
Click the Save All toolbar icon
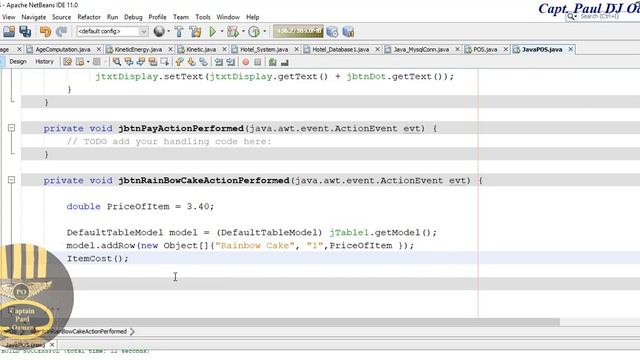pos(25,31)
